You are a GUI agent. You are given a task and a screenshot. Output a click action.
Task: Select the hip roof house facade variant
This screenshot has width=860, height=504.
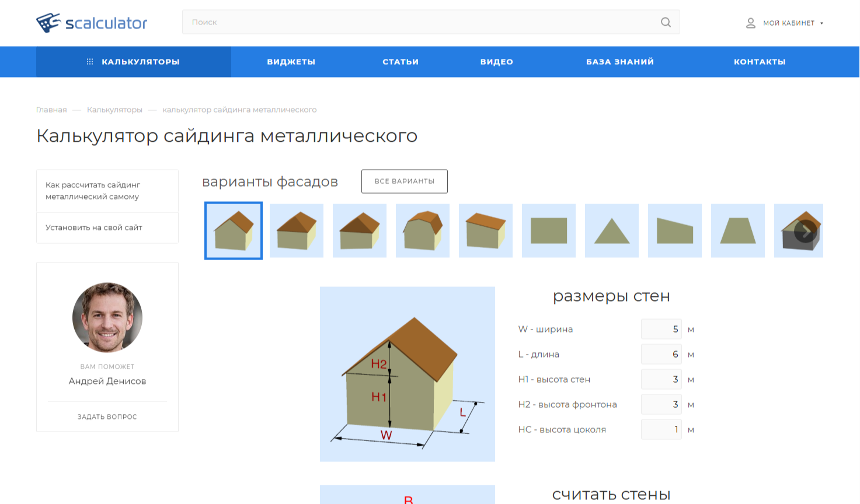(296, 230)
